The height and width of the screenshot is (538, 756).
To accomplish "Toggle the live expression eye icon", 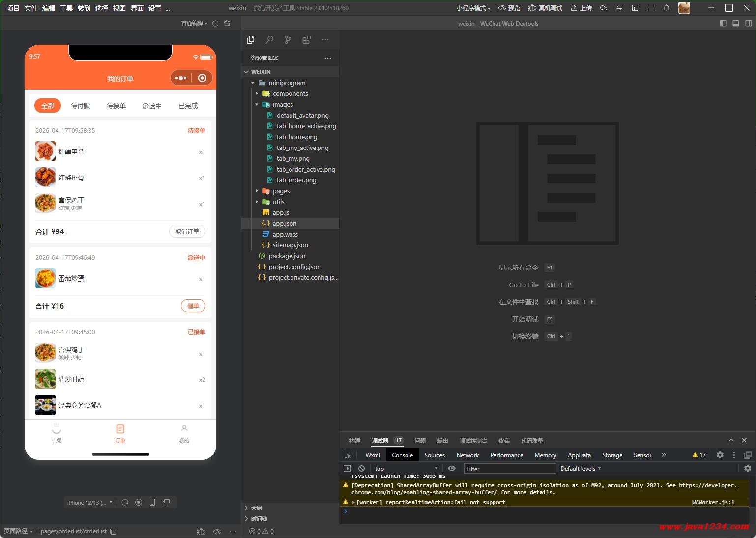I will point(452,469).
